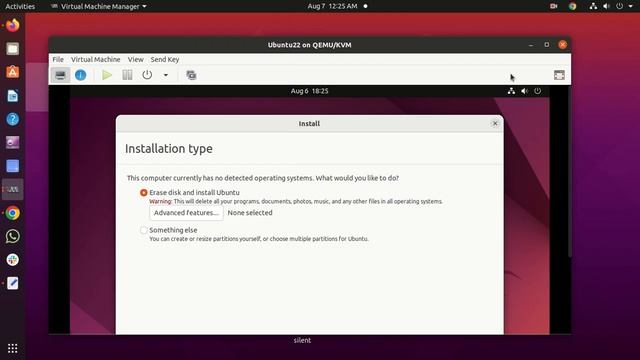The width and height of the screenshot is (640, 360).
Task: Show virtual hardware details info icon
Action: 80,75
